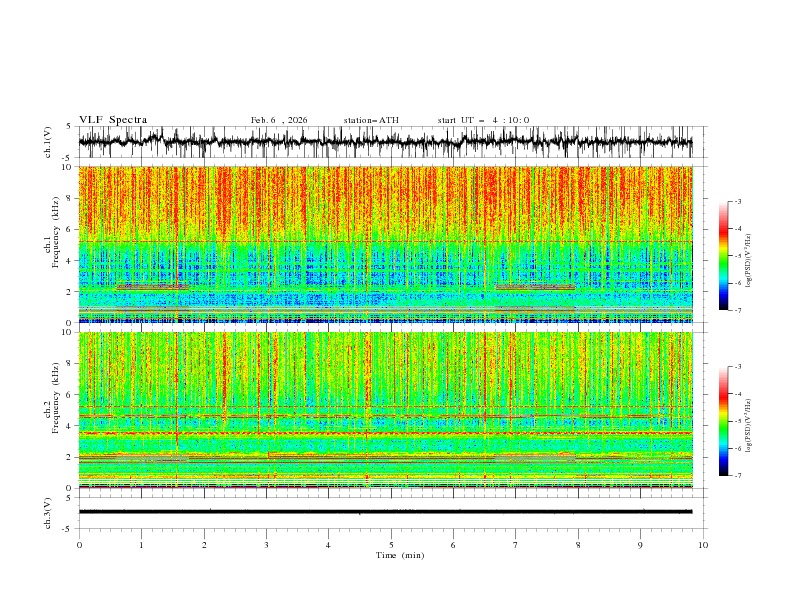Screen dimensions: 792x612
Task: Click the 'start UT = 4 :10: 0' text
Action: coord(483,120)
